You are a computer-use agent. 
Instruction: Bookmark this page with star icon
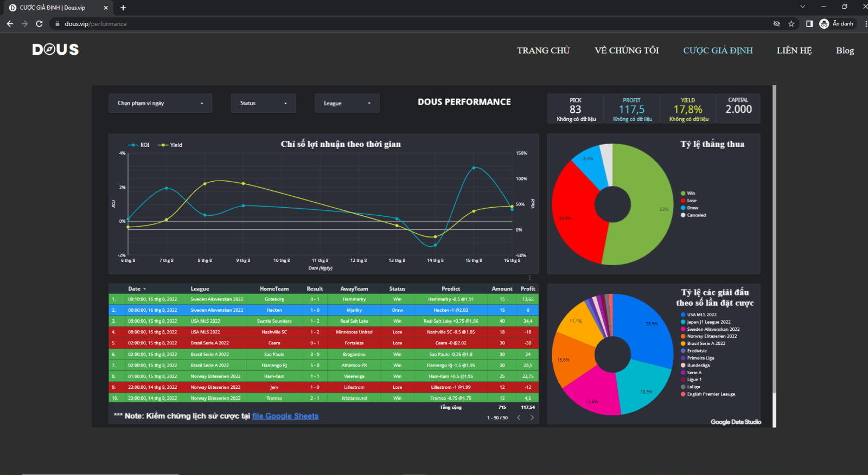pyautogui.click(x=791, y=24)
